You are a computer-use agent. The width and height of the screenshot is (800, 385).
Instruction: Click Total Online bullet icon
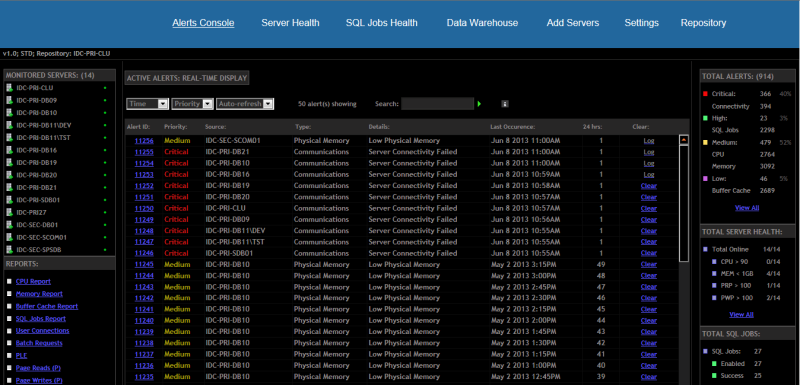(706, 250)
